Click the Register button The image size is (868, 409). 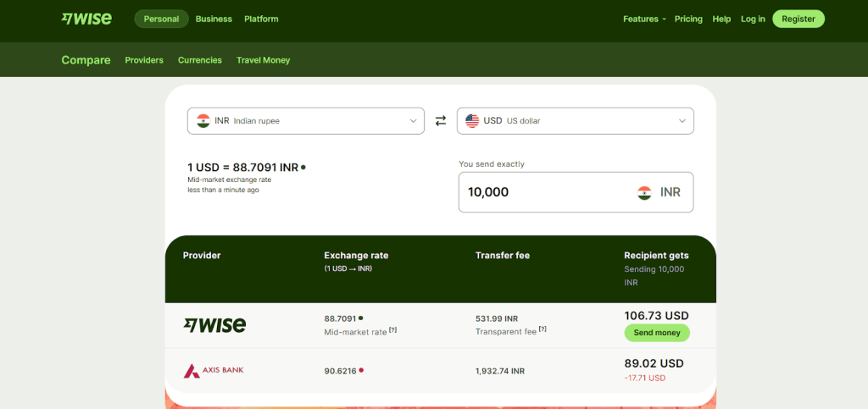[798, 19]
